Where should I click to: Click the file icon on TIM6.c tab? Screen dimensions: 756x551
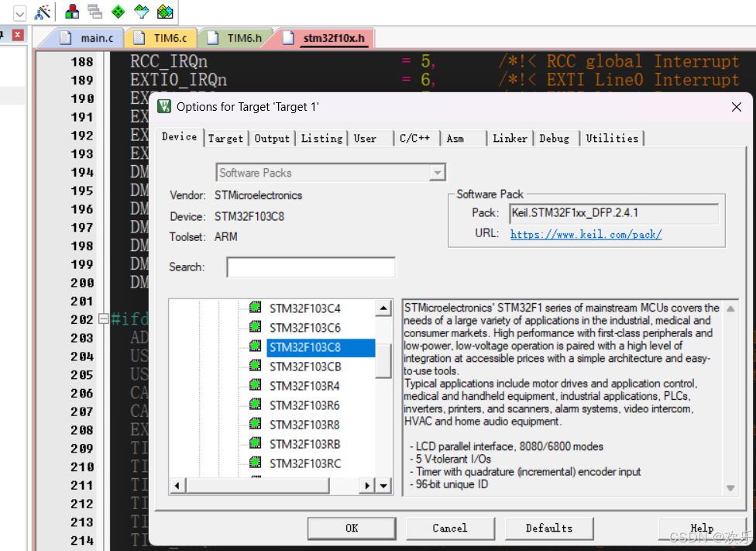pyautogui.click(x=139, y=38)
